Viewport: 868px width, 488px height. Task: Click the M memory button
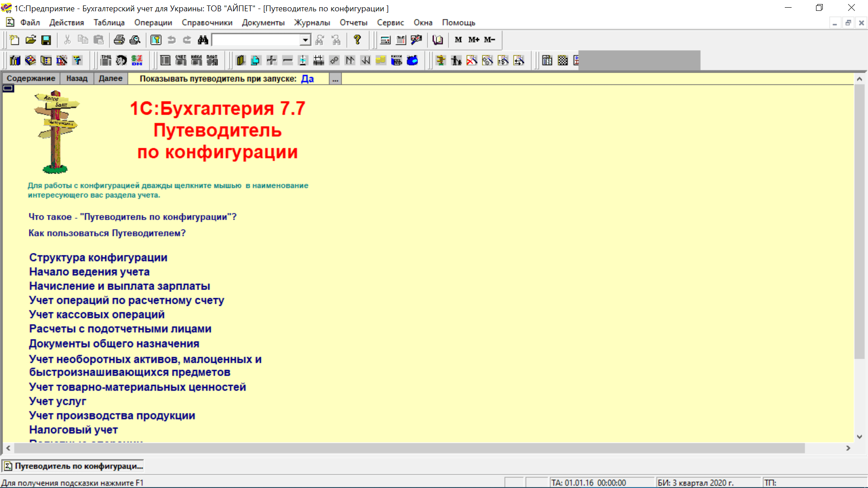458,40
